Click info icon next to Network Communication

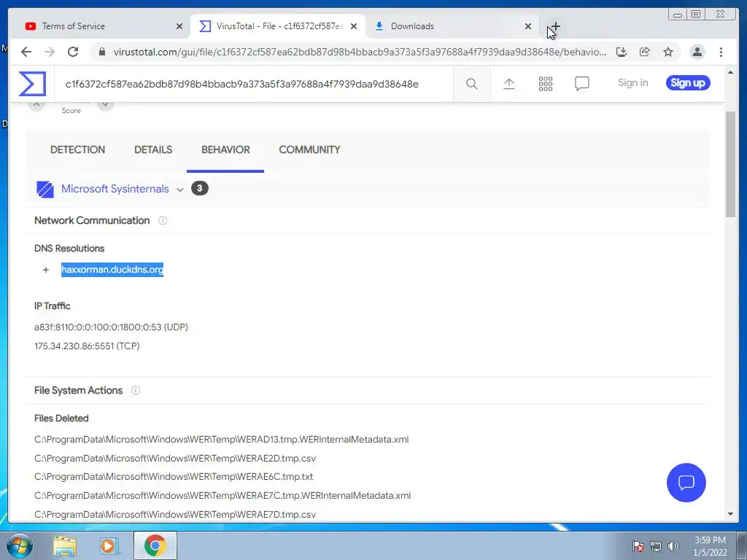tap(163, 220)
